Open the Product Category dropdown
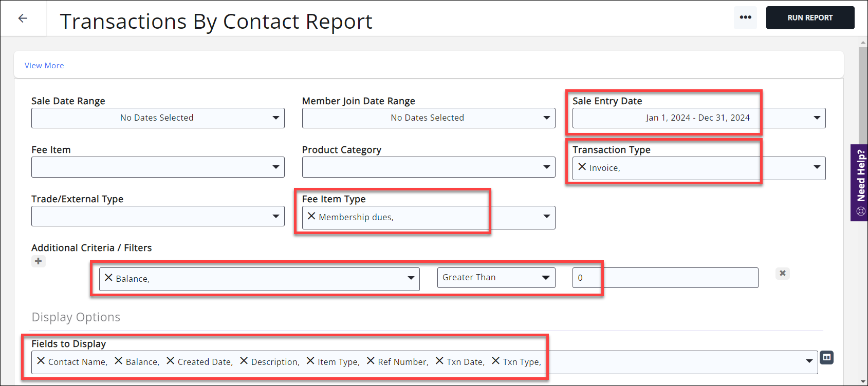Viewport: 868px width, 386px height. click(x=428, y=167)
